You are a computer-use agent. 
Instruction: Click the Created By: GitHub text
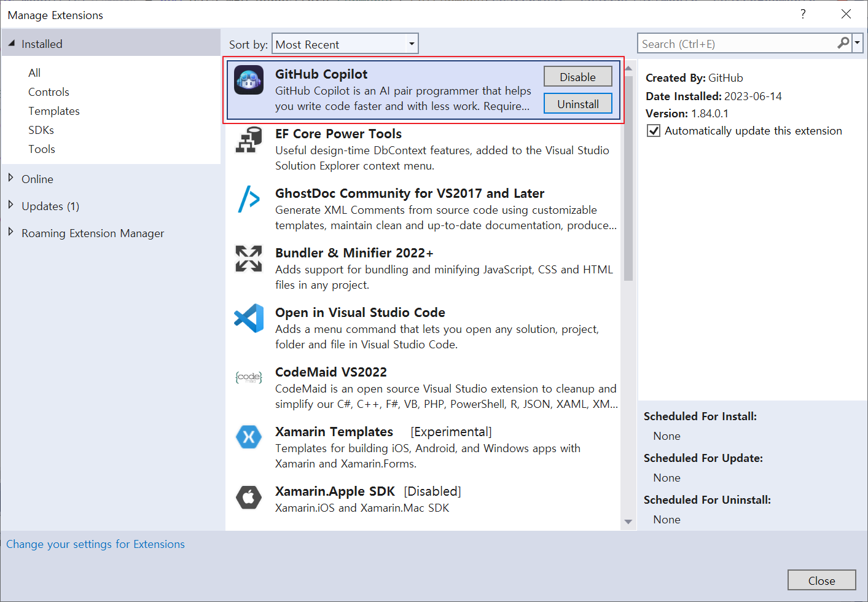(694, 77)
